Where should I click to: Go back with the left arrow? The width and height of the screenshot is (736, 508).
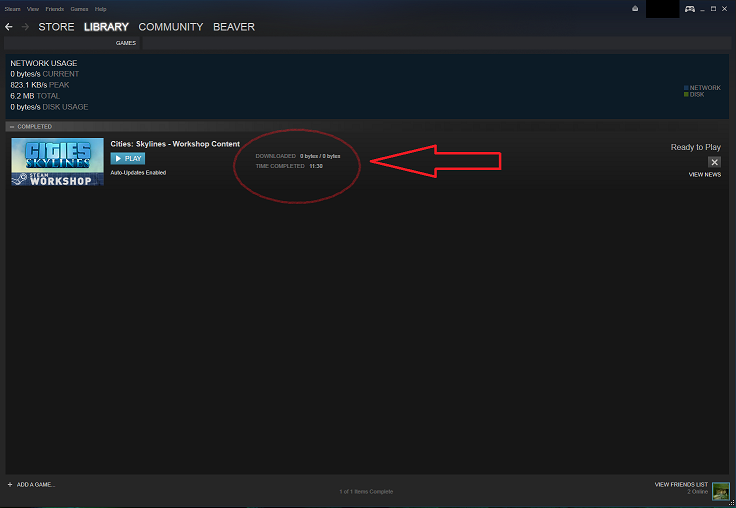coord(8,27)
